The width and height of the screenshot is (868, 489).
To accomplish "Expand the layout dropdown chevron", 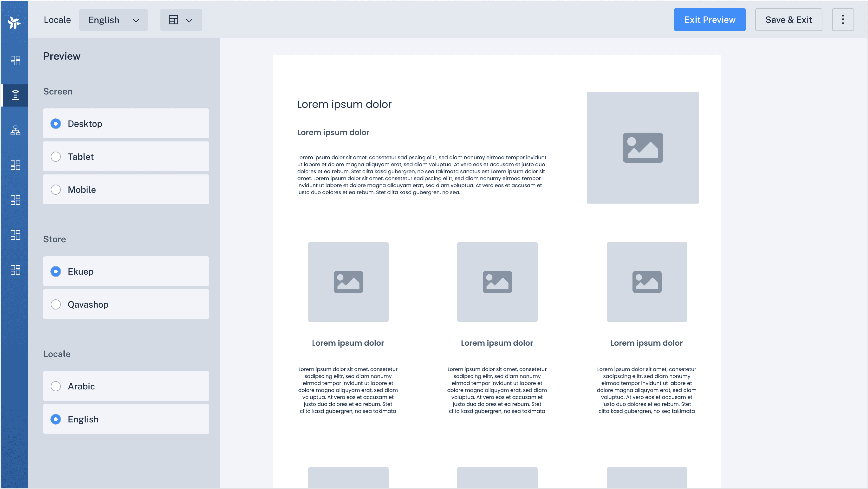I will click(189, 20).
